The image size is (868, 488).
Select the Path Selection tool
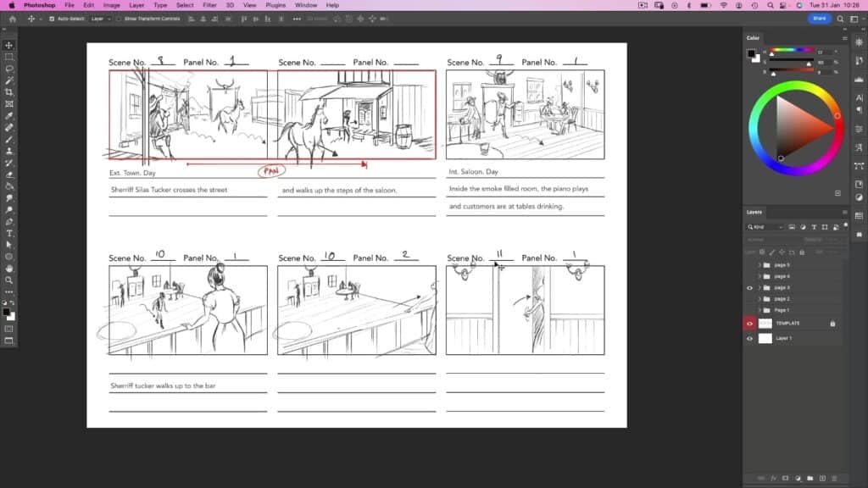click(8, 245)
